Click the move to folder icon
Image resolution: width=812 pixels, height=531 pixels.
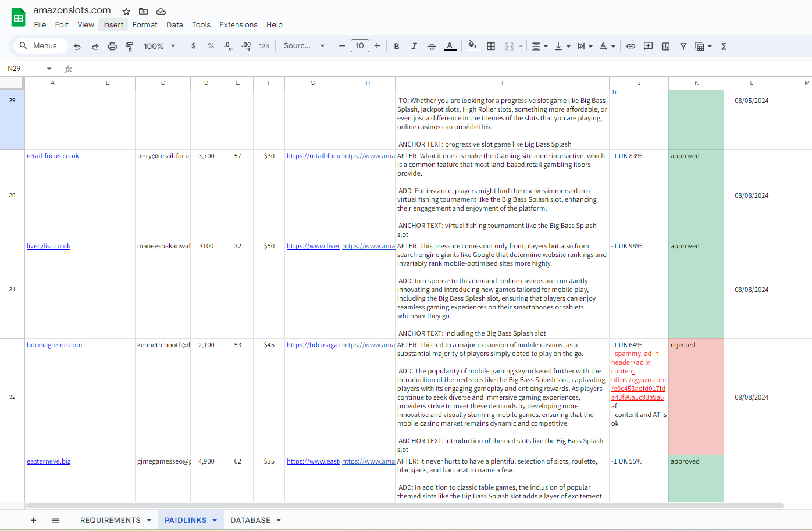144,11
